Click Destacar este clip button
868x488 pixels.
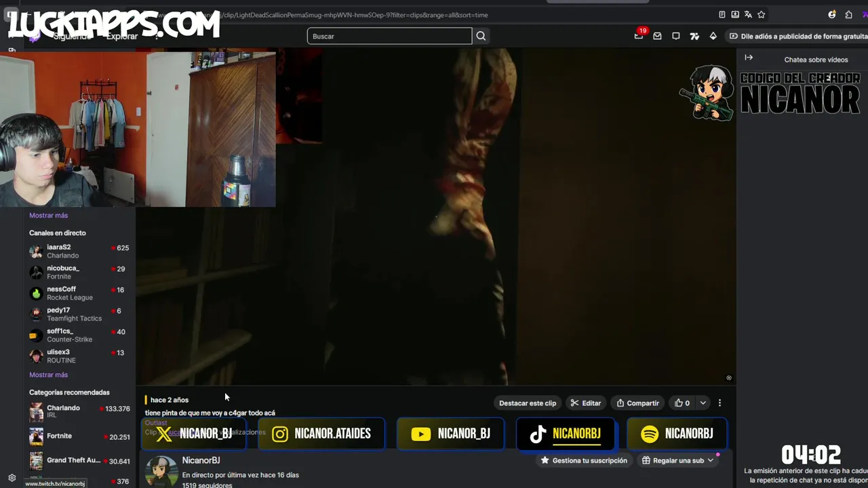point(528,403)
